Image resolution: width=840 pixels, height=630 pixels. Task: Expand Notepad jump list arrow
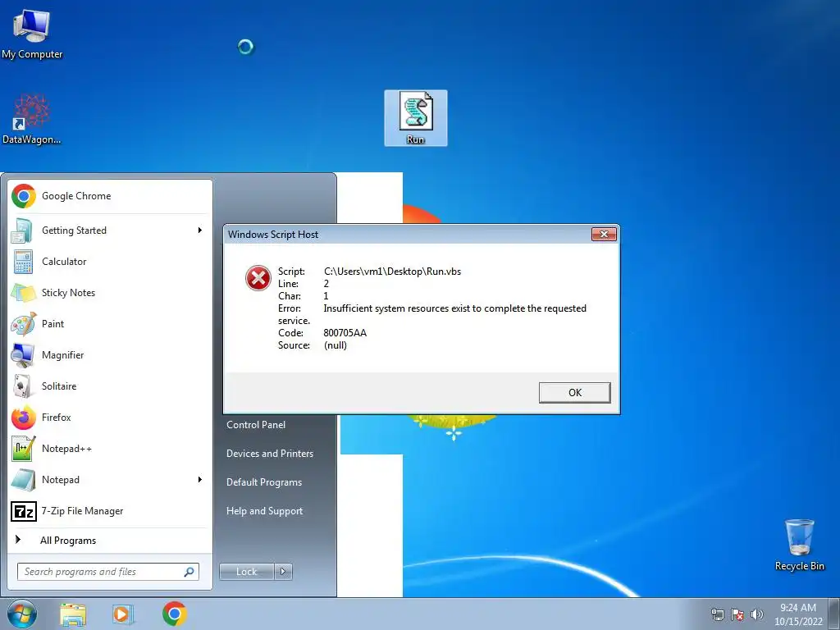200,479
